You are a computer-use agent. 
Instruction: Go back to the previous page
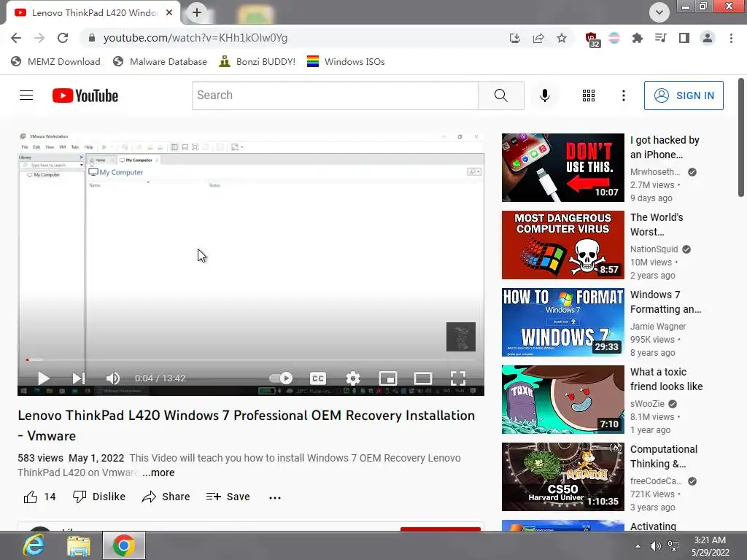(x=16, y=38)
